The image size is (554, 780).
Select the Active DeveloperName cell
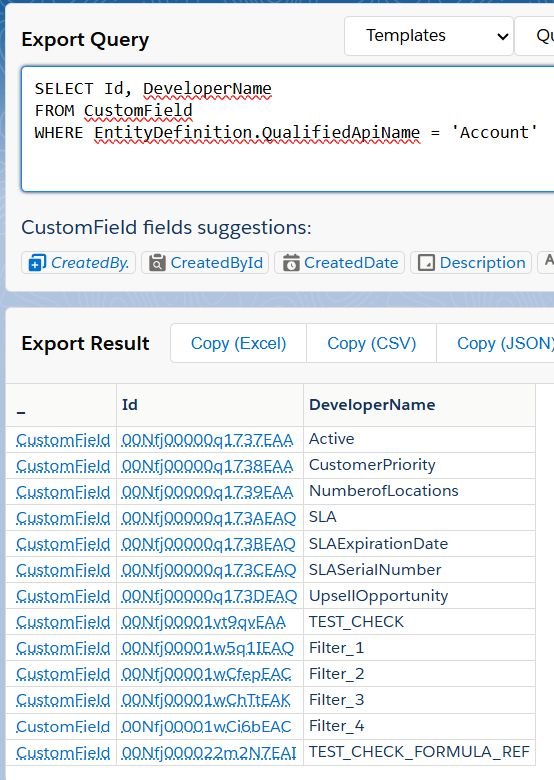click(419, 439)
